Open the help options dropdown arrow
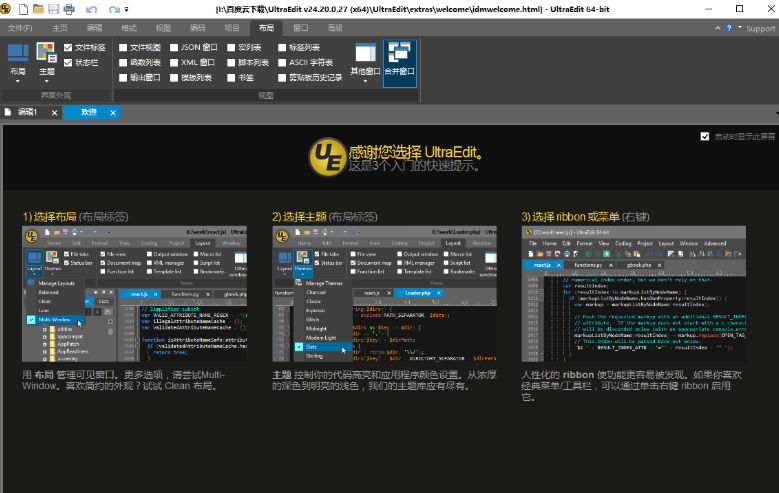Screen dimensions: 779x493 (739, 27)
